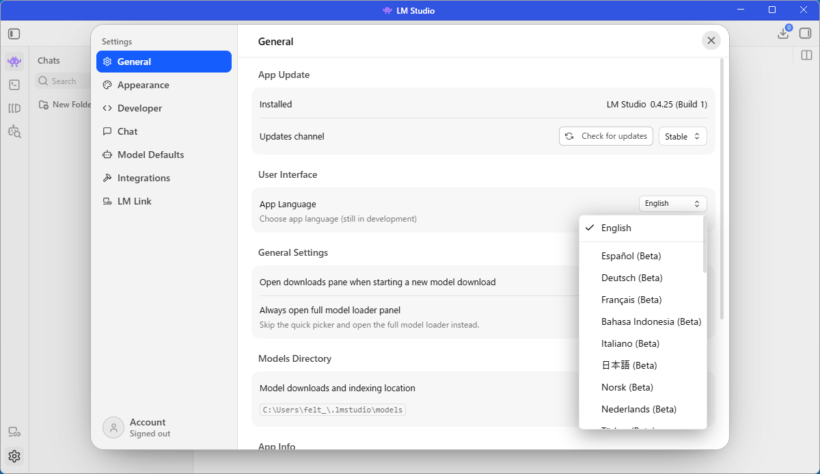Viewport: 820px width, 474px height.
Task: Select the General settings tab
Action: tap(164, 62)
